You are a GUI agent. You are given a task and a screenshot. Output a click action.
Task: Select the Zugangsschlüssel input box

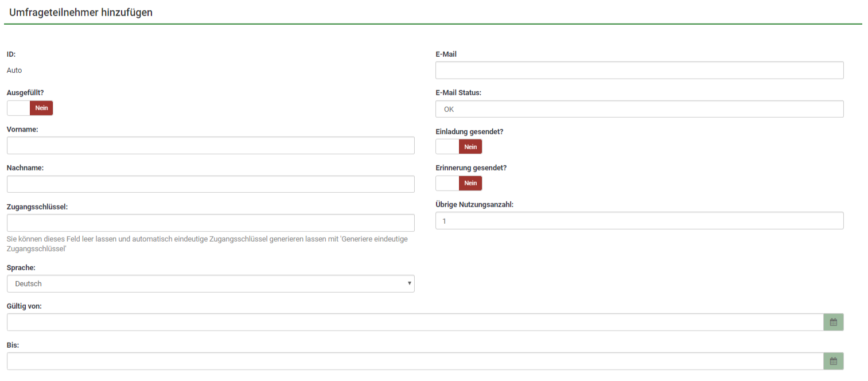211,223
